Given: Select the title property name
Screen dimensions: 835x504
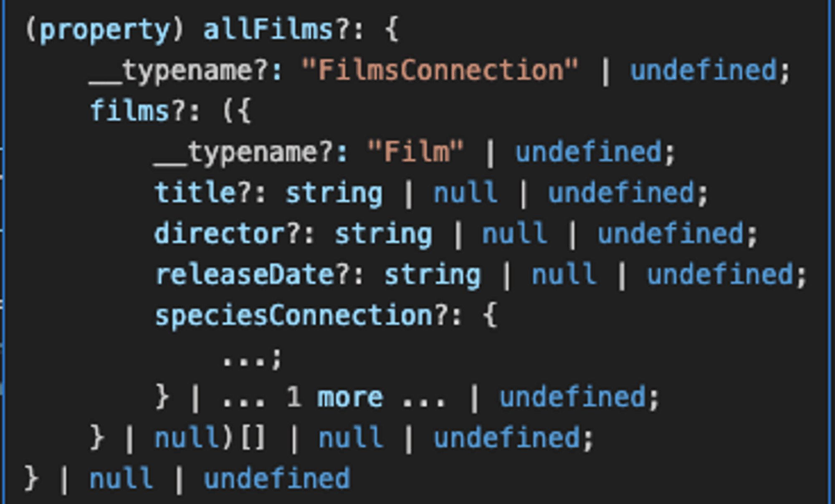Looking at the screenshot, I should pos(195,192).
